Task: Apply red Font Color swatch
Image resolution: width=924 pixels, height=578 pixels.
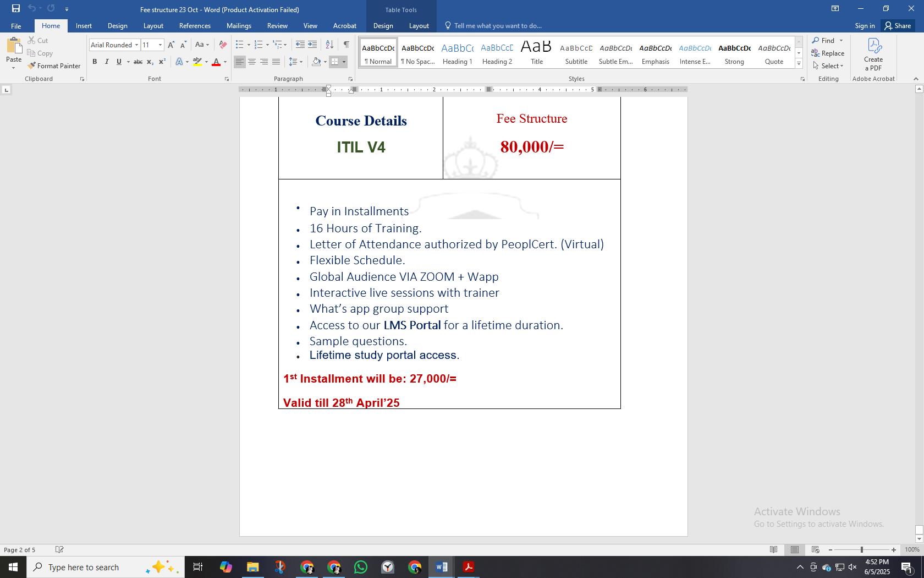Action: (x=216, y=62)
